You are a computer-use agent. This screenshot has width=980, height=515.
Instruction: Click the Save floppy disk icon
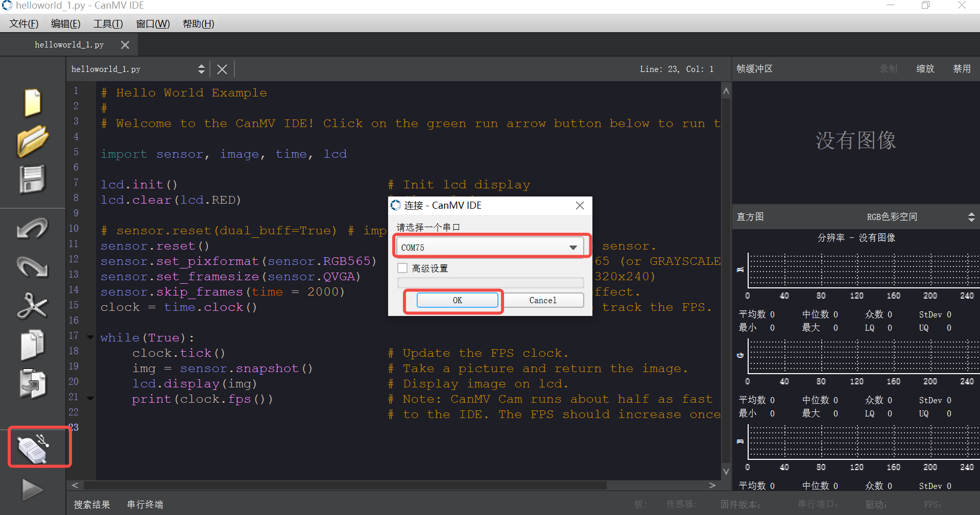click(x=33, y=179)
